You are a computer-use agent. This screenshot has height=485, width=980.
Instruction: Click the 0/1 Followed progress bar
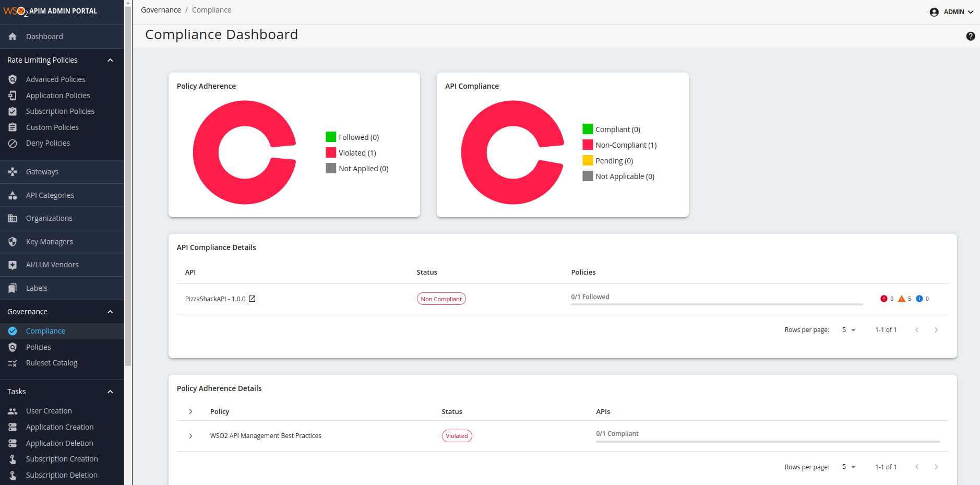point(716,304)
